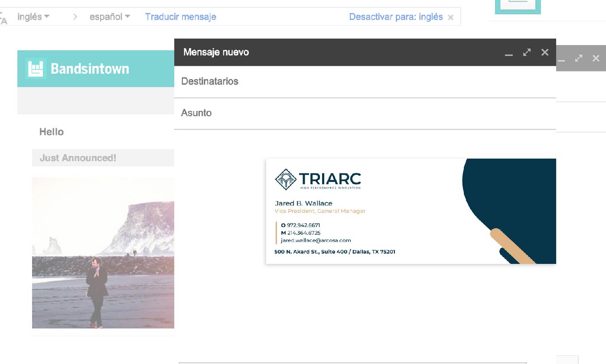Close the gray background compose window

pyautogui.click(x=596, y=58)
